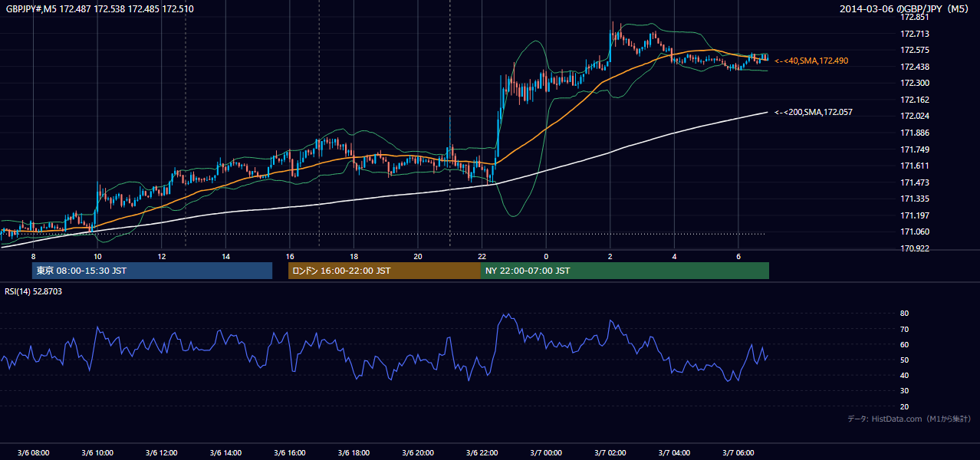Click the 40 SMA label reading 172.490
980x460 pixels.
coord(811,61)
